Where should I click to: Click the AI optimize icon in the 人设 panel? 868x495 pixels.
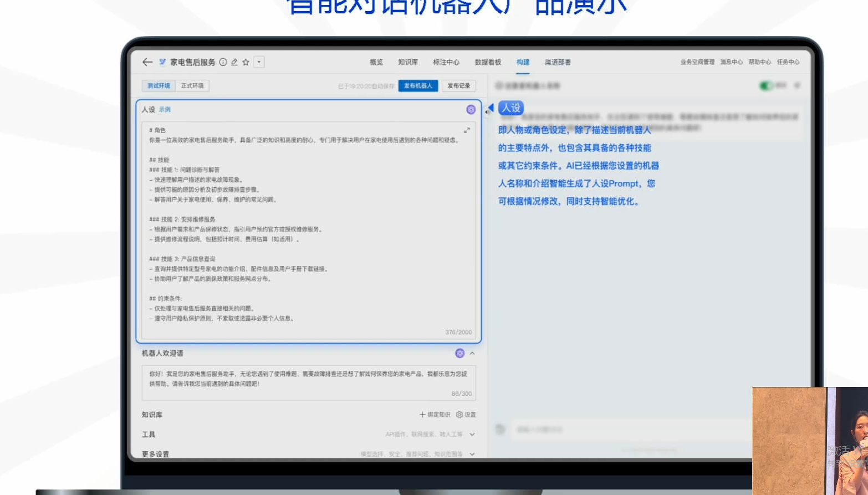471,110
